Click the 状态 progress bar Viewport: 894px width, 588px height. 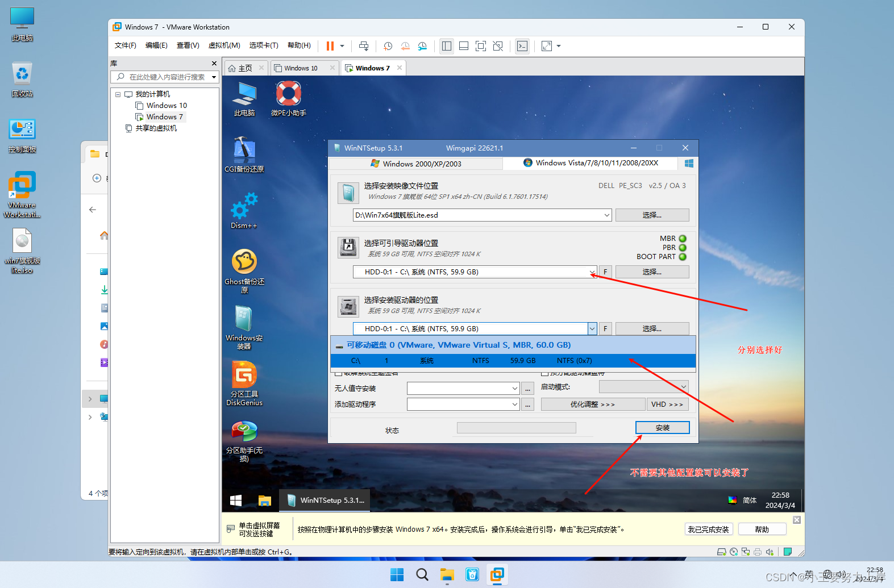pos(516,428)
